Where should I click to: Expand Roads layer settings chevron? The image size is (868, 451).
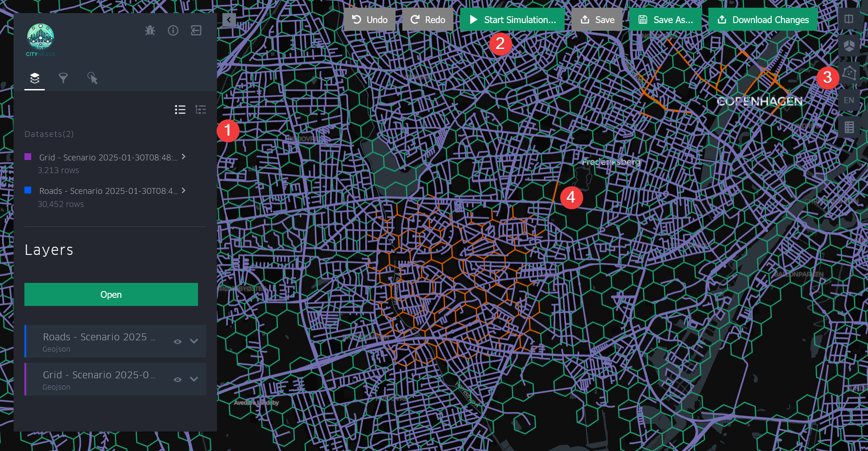pos(194,341)
